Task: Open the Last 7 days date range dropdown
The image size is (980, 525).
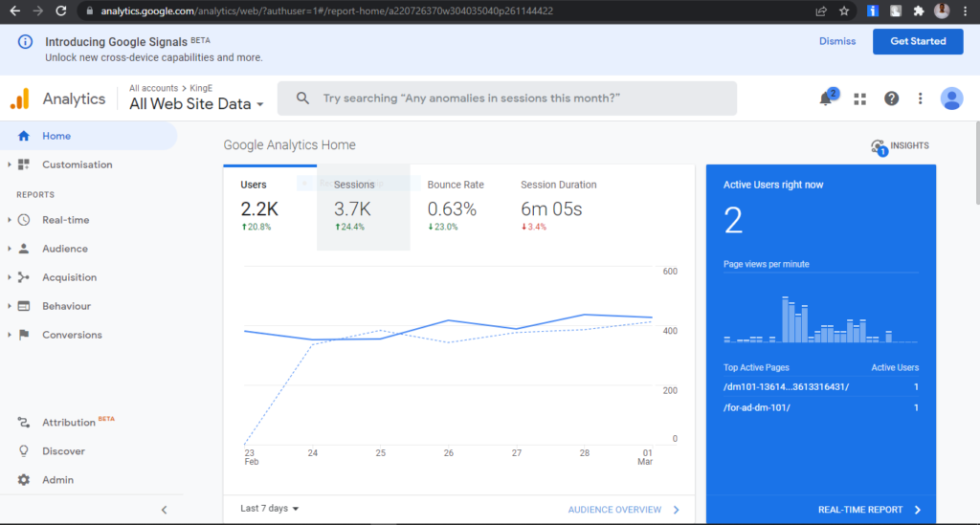Action: coord(269,508)
